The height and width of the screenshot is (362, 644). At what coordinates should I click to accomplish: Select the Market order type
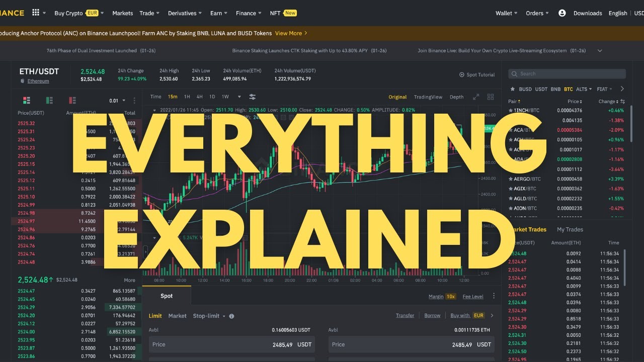(x=178, y=316)
